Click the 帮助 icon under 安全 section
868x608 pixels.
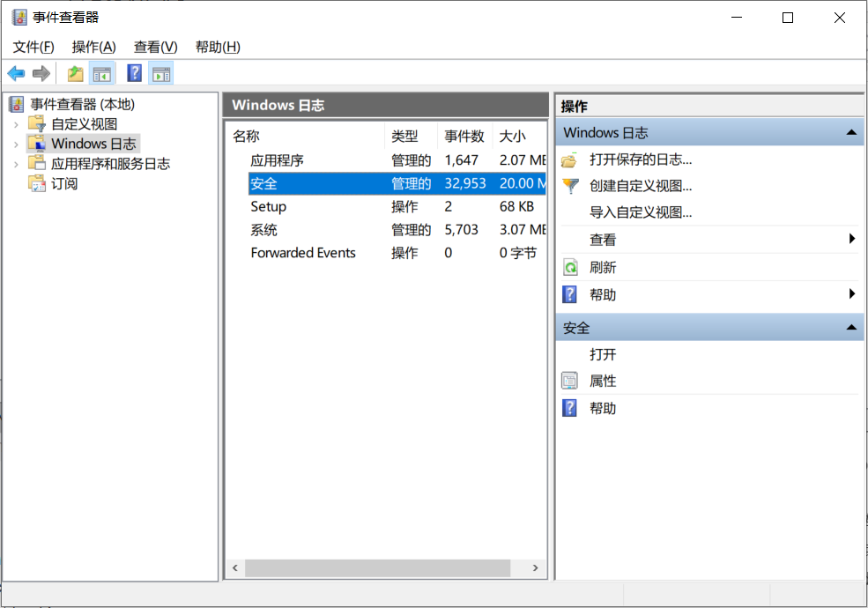coord(569,408)
